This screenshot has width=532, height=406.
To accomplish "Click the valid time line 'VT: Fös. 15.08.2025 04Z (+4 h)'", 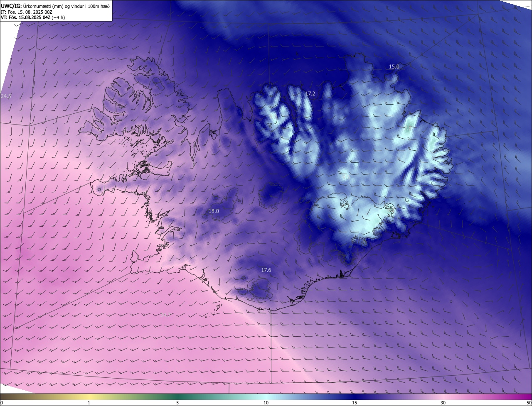I will coord(33,17).
